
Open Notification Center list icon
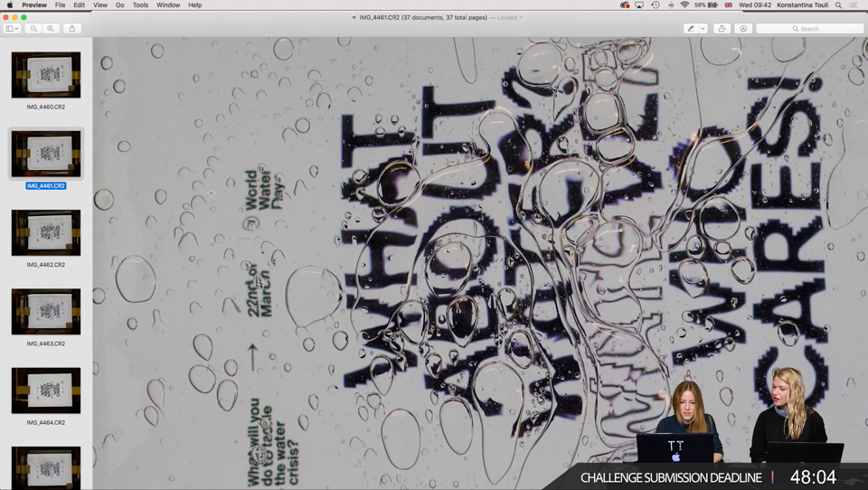tap(854, 5)
